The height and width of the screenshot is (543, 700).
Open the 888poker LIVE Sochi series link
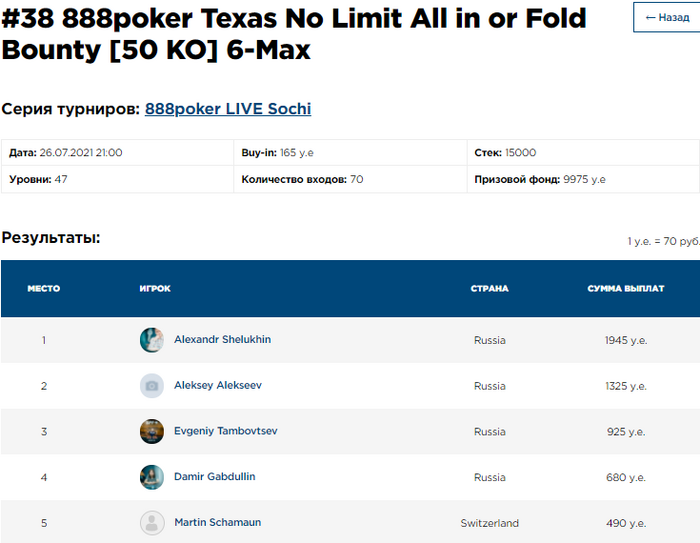coord(227,109)
